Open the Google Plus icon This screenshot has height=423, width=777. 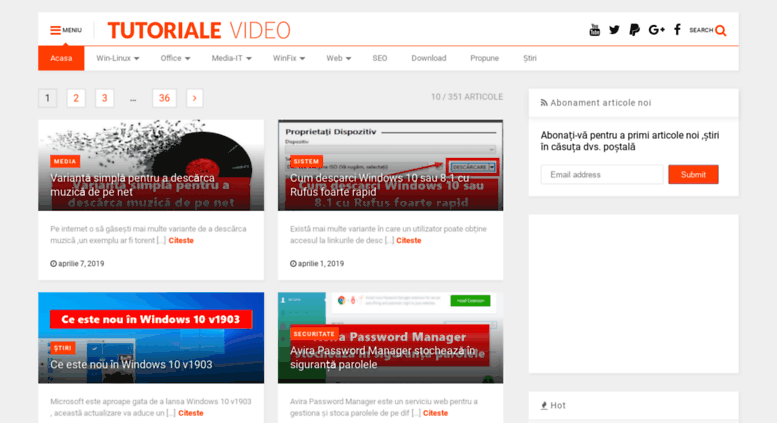click(x=656, y=30)
